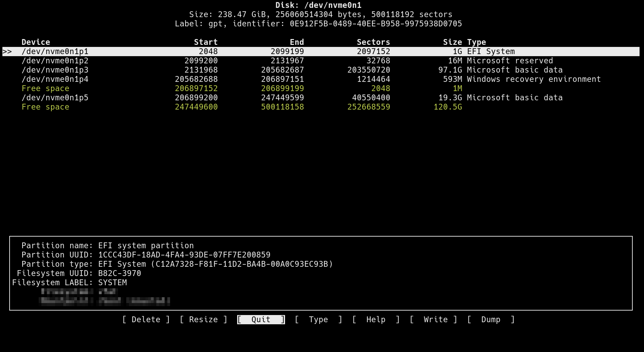Click end sector 247449599
The width and height of the screenshot is (644, 352).
282,98
